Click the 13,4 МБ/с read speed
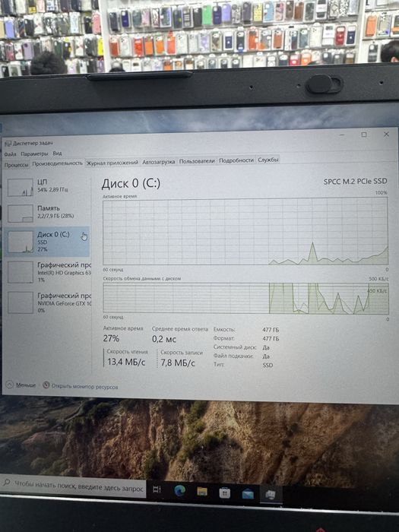The width and height of the screenshot is (399, 532). pos(126,362)
